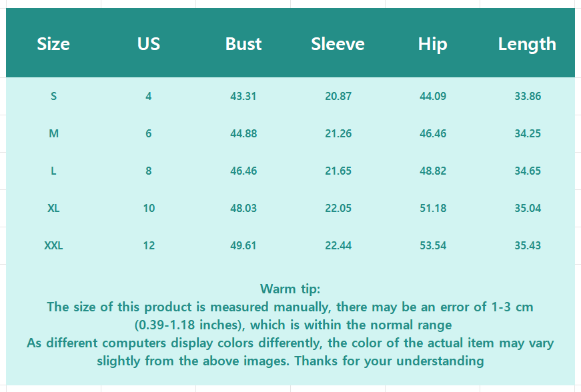Click the length value 33.86
581x392 pixels.
[x=528, y=96]
